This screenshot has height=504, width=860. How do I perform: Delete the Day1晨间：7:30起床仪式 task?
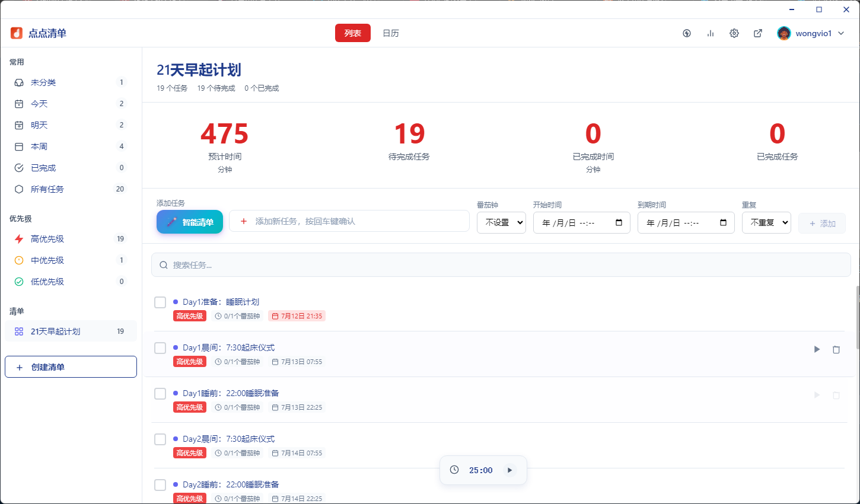(x=836, y=349)
